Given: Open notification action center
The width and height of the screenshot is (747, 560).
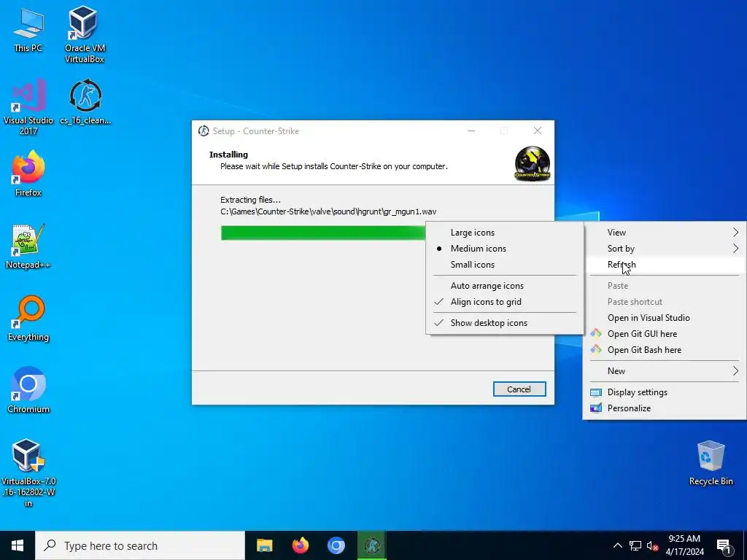Looking at the screenshot, I should click(724, 545).
